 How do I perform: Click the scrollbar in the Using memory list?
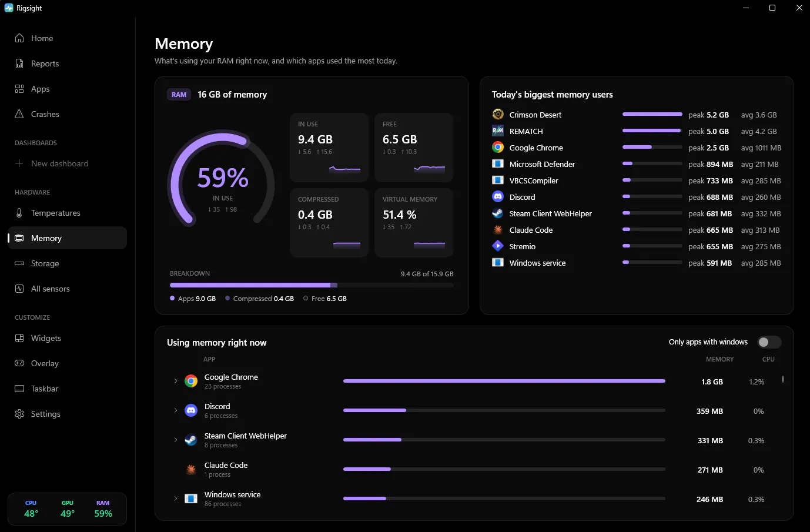(783, 379)
